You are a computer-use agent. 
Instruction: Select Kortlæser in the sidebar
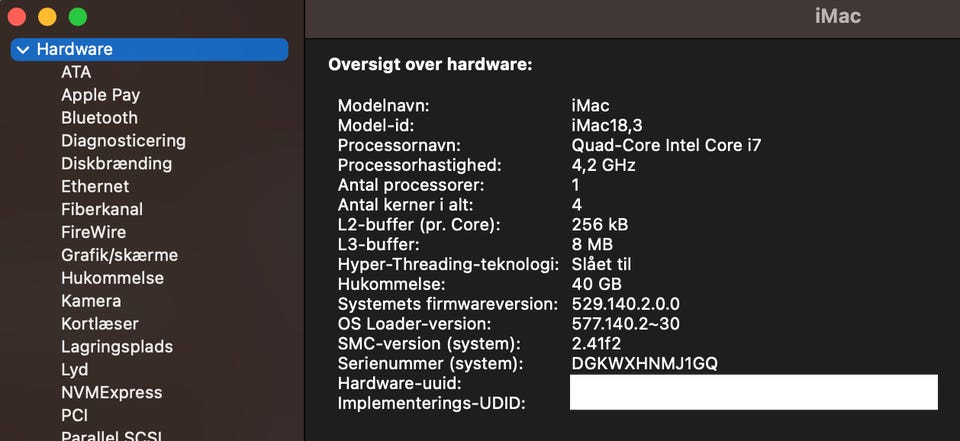100,324
